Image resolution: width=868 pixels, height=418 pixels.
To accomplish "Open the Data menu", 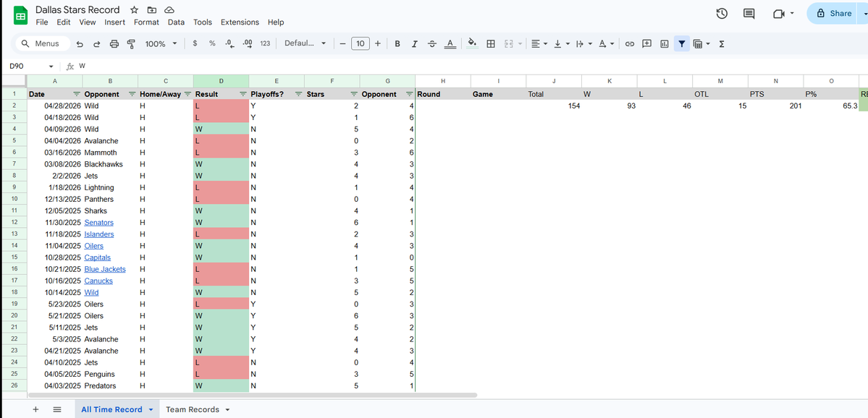I will [176, 22].
